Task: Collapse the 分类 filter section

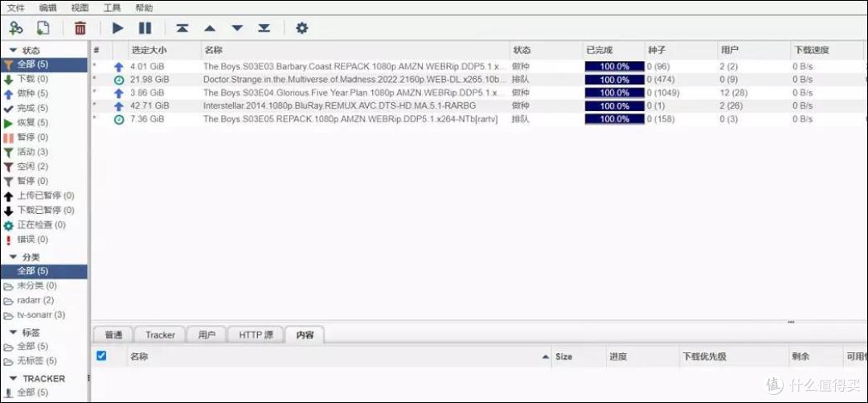Action: (14, 257)
